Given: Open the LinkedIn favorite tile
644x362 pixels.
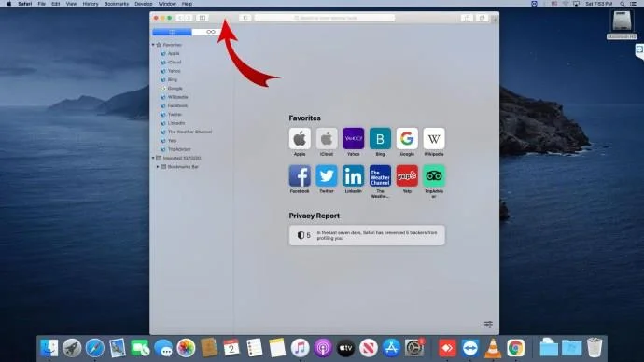Looking at the screenshot, I should [x=353, y=175].
